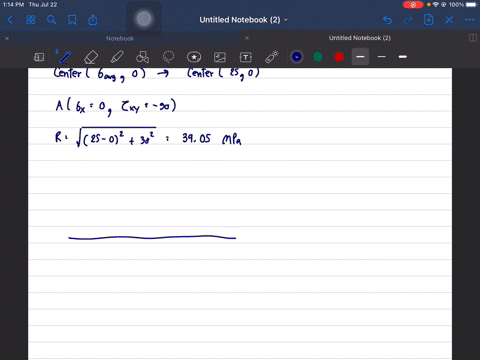Select the Text box tool
Screen dimensions: 480x360
(x=246, y=57)
